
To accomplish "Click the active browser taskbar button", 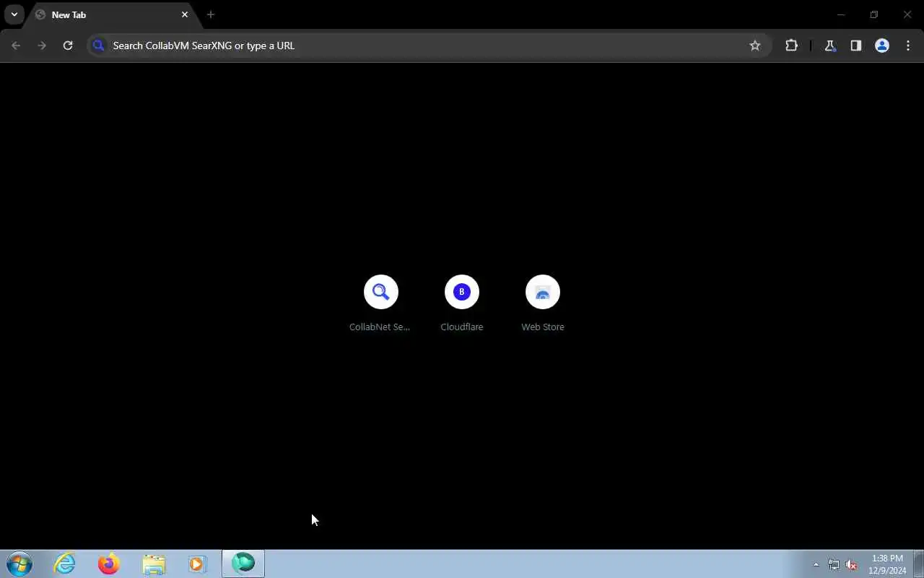I will coord(243,564).
